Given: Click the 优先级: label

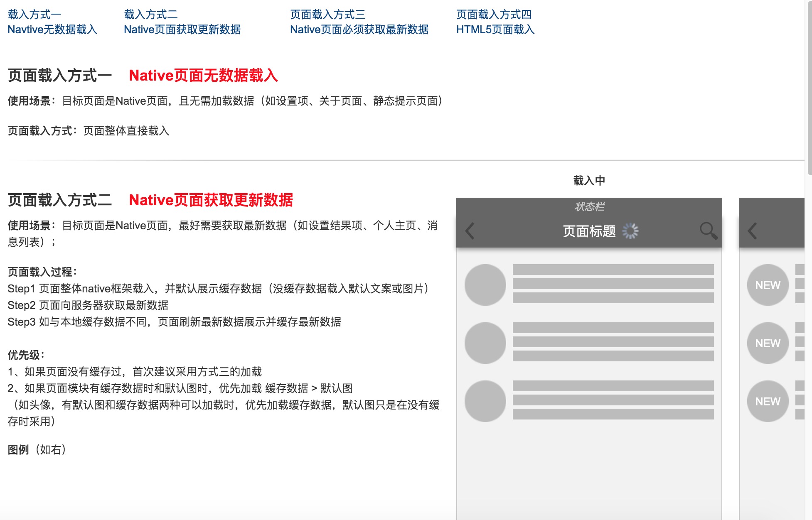Looking at the screenshot, I should 26,355.
